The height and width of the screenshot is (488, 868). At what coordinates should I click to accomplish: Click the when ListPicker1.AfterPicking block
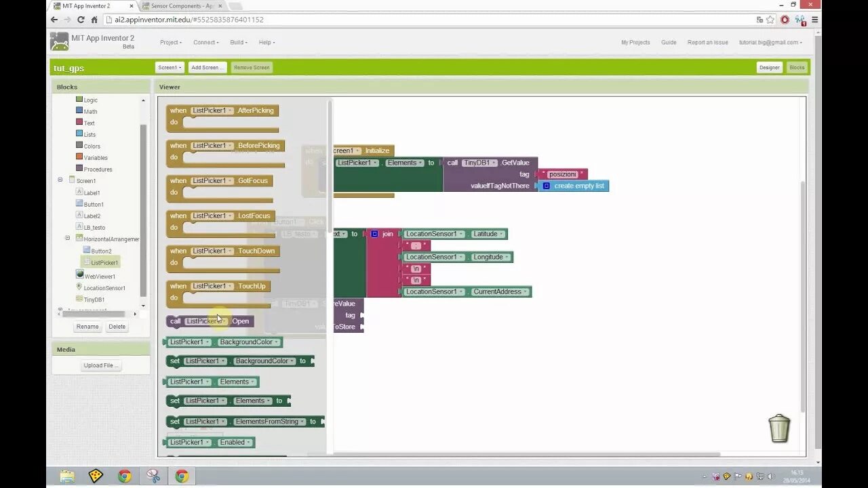222,119
